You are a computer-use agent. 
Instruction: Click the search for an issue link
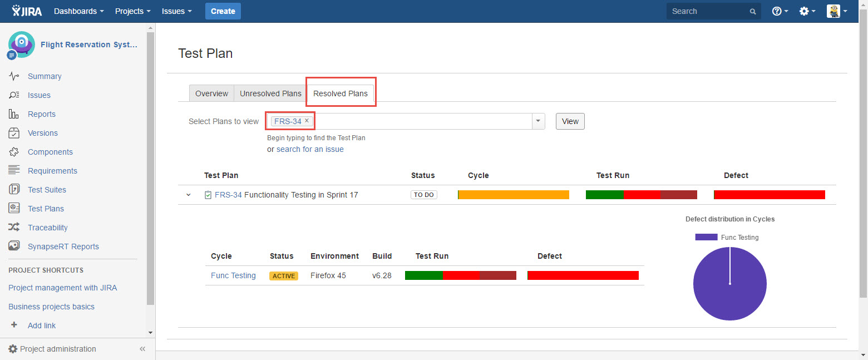(x=310, y=149)
